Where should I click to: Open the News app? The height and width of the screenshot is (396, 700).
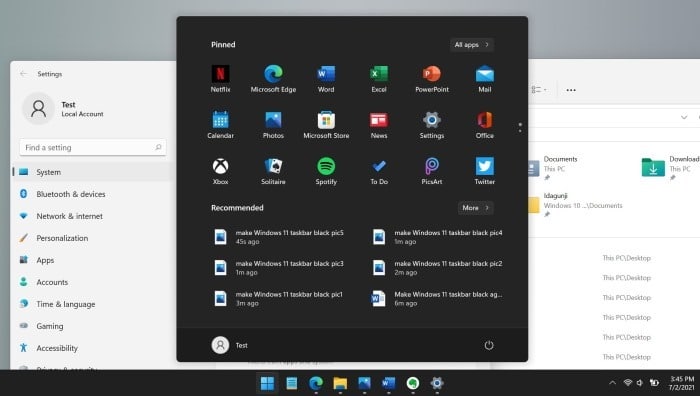pos(379,125)
